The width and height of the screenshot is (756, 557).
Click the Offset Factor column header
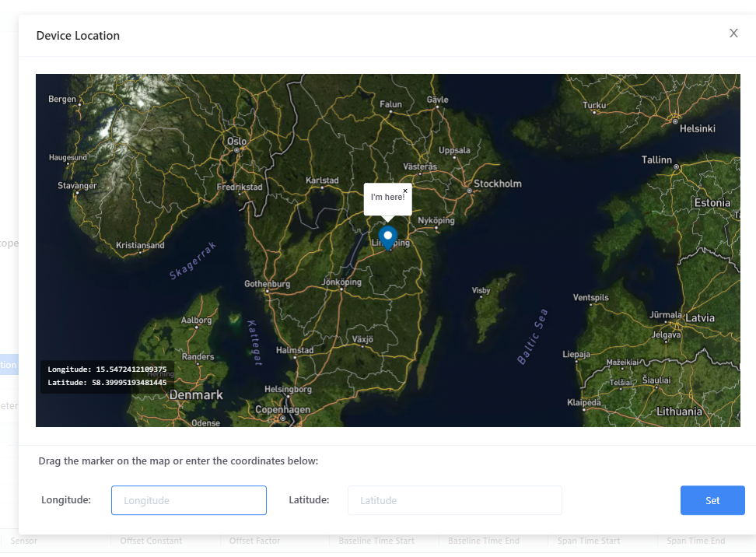(x=254, y=541)
